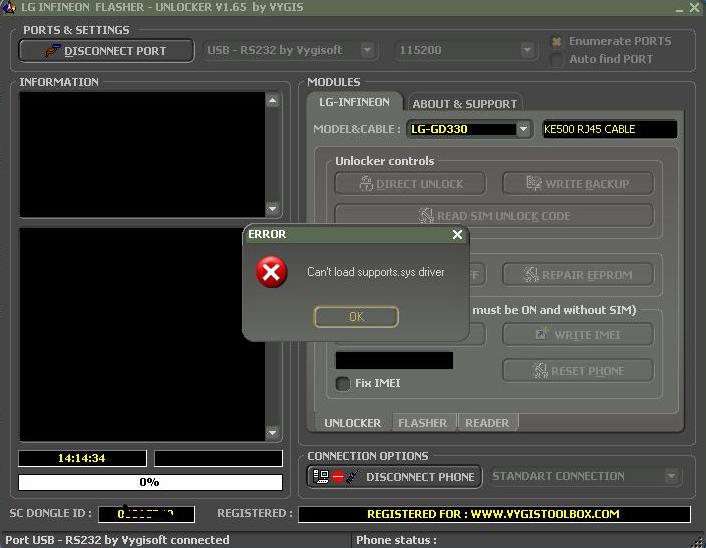The height and width of the screenshot is (548, 706).
Task: Click the RESET PHONE button
Action: [x=578, y=371]
